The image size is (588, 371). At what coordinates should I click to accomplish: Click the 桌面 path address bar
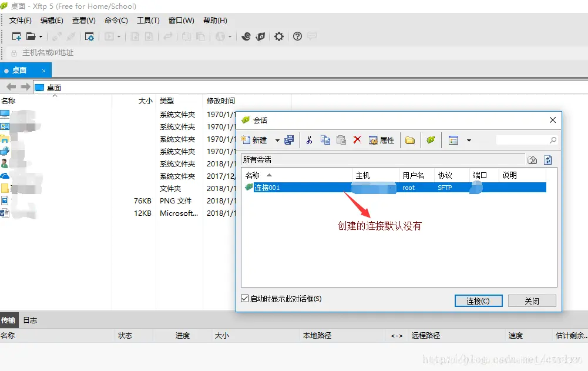click(x=311, y=88)
